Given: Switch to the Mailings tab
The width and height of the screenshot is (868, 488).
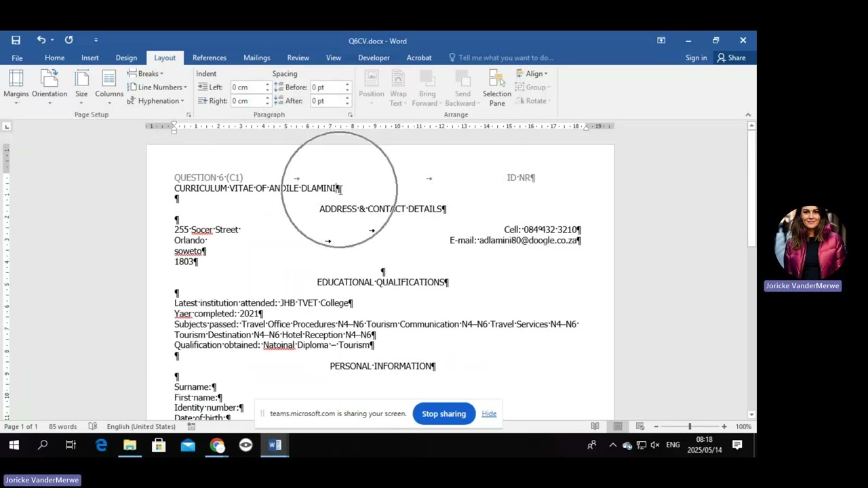Looking at the screenshot, I should (x=256, y=58).
